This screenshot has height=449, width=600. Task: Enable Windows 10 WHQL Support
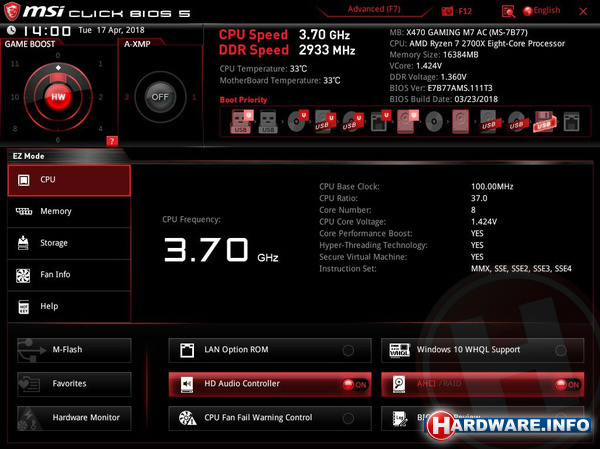click(483, 350)
